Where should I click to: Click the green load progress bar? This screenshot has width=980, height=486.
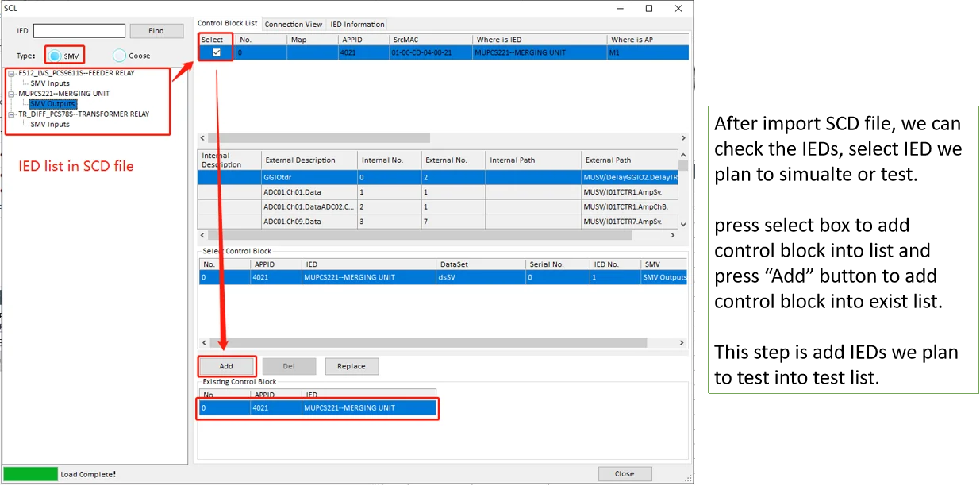pos(31,474)
